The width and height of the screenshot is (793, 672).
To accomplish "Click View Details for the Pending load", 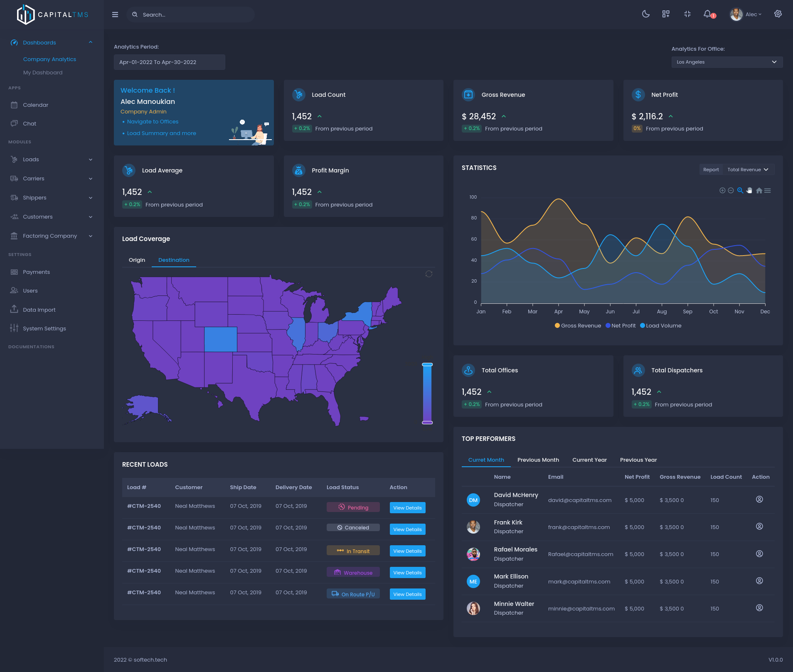I will point(407,508).
